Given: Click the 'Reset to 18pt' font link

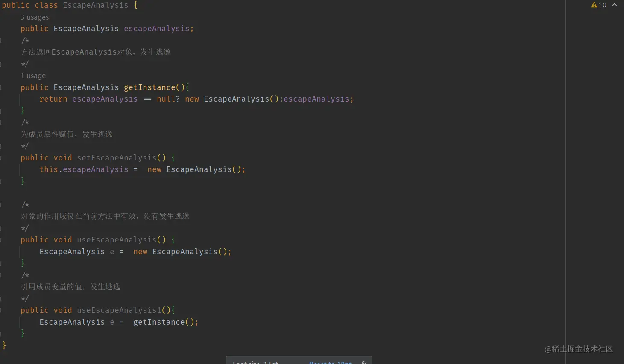Looking at the screenshot, I should click(x=330, y=362).
